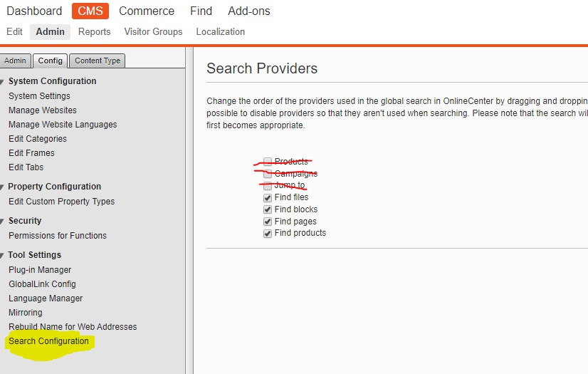Open Permissions for Functions
The image size is (588, 374).
click(58, 236)
